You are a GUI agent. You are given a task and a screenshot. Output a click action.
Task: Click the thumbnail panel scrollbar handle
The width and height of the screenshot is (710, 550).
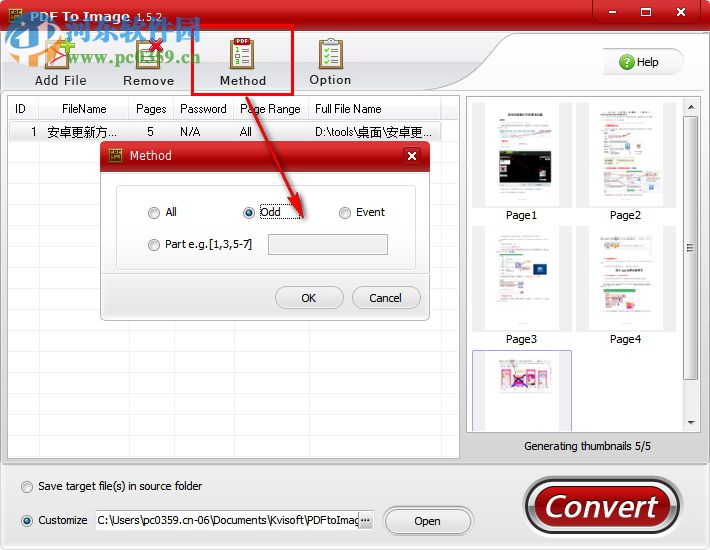coord(691,248)
